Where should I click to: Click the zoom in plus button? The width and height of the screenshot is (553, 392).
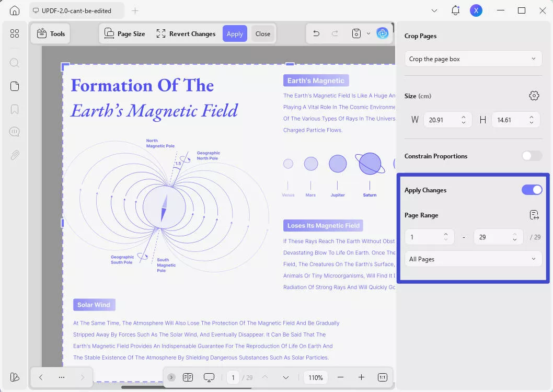point(361,377)
